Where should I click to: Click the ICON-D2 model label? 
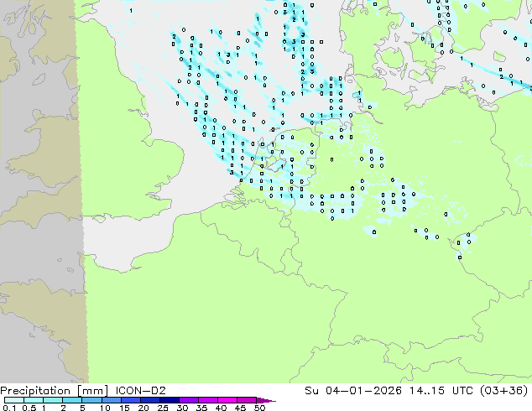[140, 391]
